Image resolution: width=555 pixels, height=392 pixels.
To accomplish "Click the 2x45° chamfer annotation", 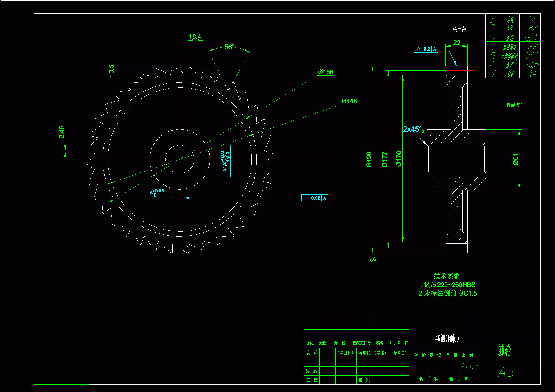I will [x=412, y=129].
